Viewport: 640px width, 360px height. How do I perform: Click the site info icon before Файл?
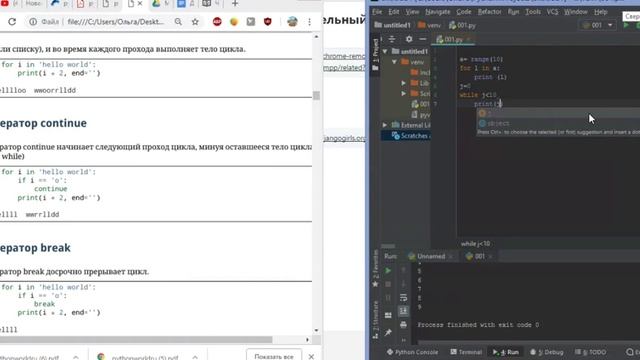click(x=33, y=22)
